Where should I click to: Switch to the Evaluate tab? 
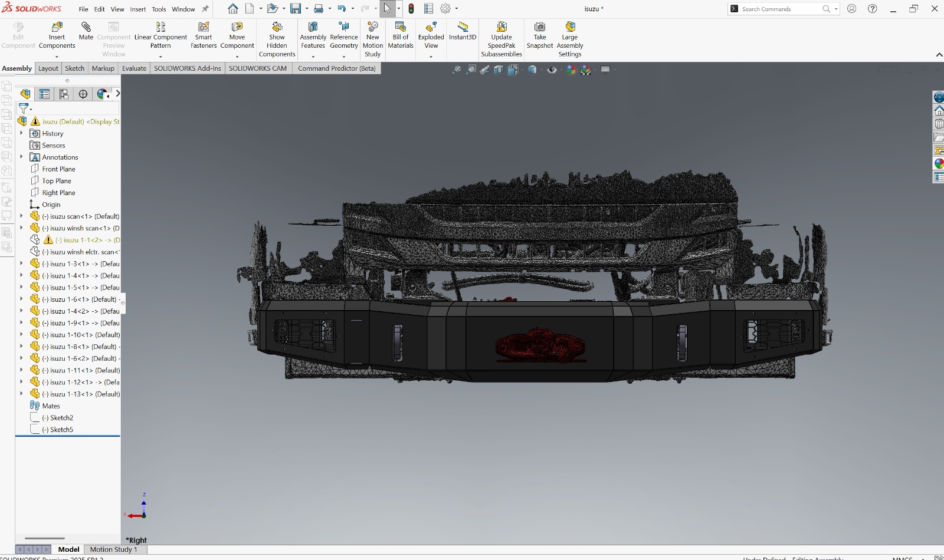point(134,68)
